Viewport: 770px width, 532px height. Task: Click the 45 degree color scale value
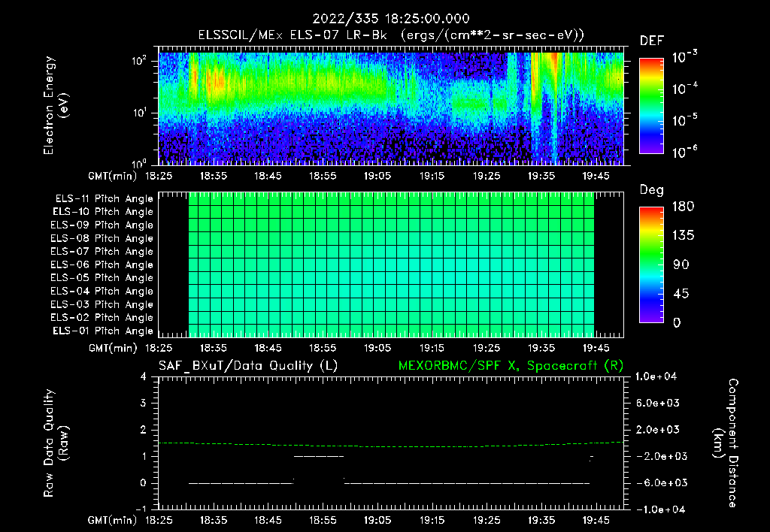point(681,294)
